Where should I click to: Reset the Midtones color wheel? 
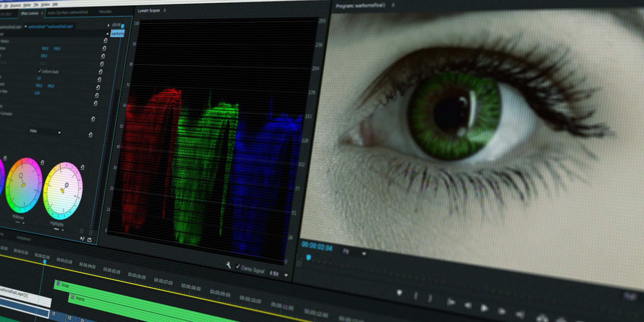click(x=42, y=163)
